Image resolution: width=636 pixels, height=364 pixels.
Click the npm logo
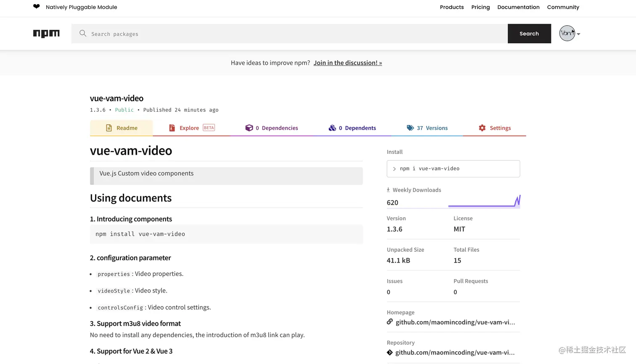[x=46, y=34]
